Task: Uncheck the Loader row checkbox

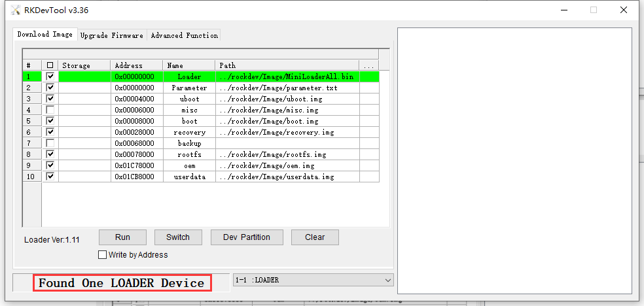Action: [x=50, y=76]
